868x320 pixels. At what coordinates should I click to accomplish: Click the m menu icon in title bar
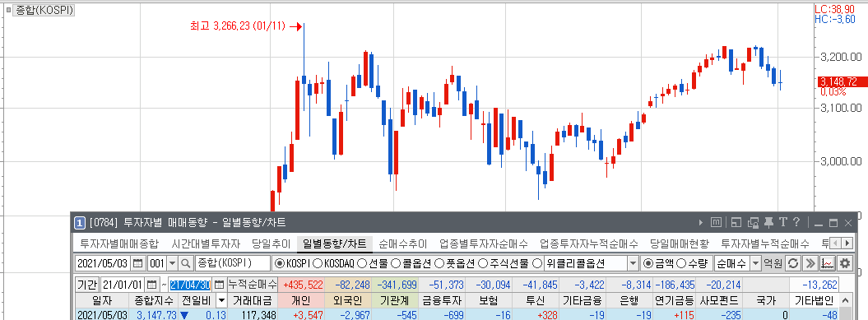[717, 223]
